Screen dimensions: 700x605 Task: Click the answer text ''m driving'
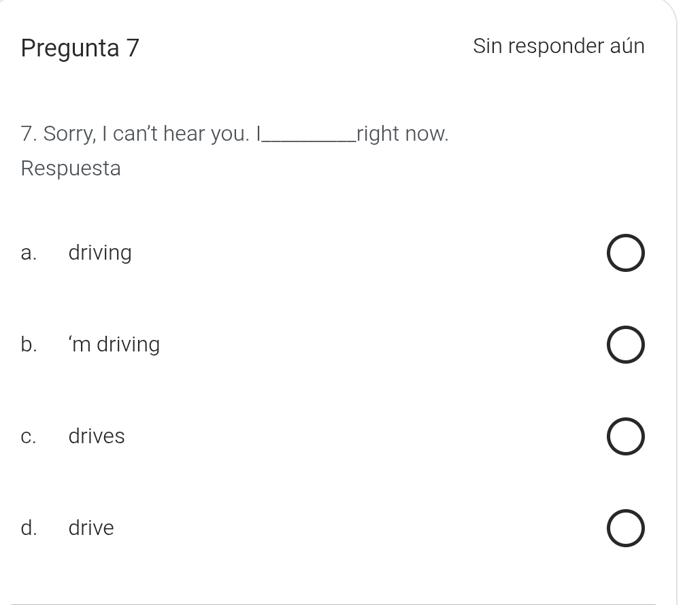pyautogui.click(x=114, y=345)
